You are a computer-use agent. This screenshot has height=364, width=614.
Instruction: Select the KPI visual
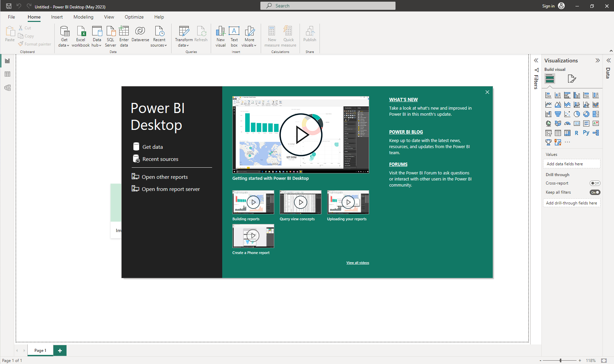(595, 123)
